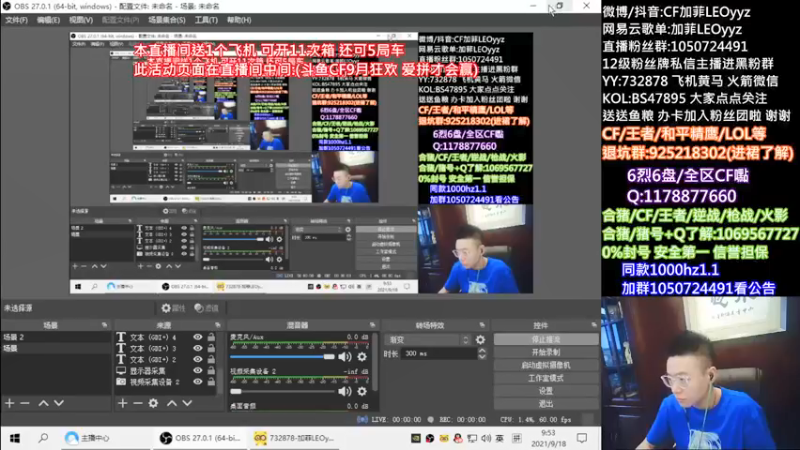Open 设置 from the controls panel
Viewport: 800px width, 450px height.
(x=546, y=391)
